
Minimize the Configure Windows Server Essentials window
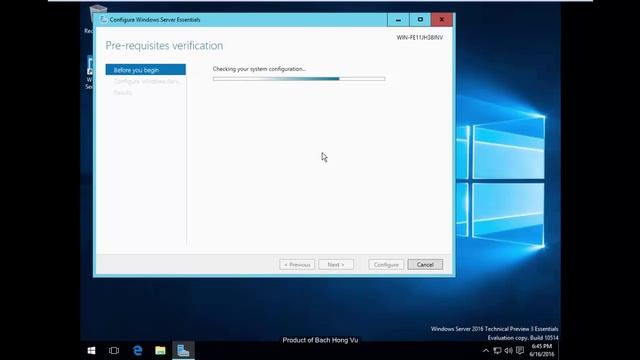(x=398, y=20)
